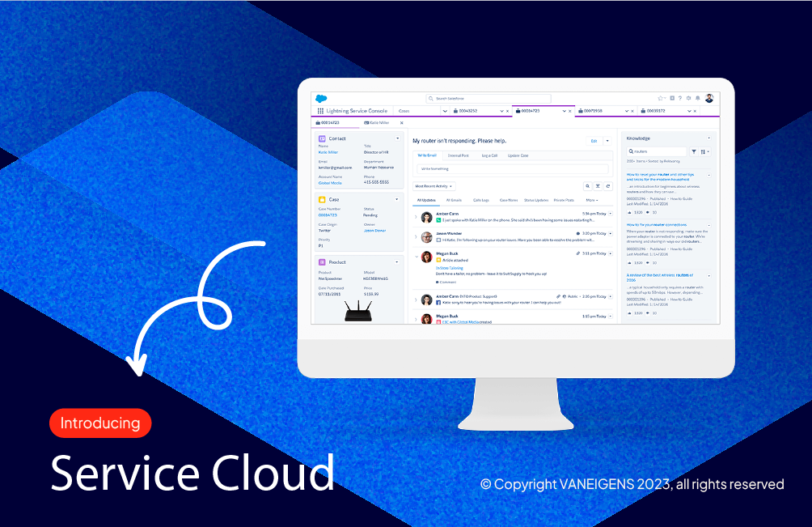Click the purple Product card icon
The image size is (812, 527).
(322, 262)
